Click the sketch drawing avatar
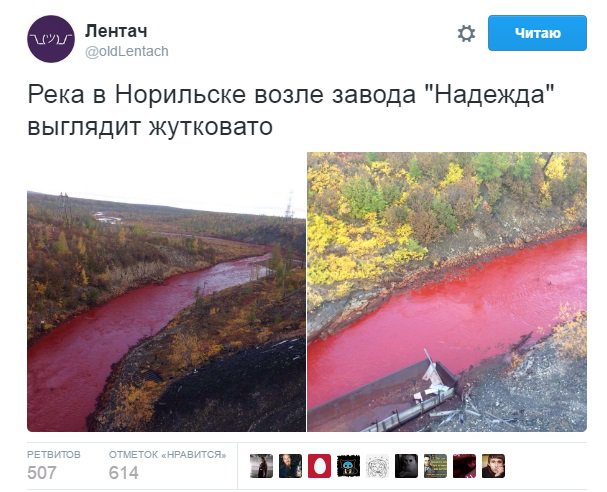The image size is (607, 492). [377, 466]
